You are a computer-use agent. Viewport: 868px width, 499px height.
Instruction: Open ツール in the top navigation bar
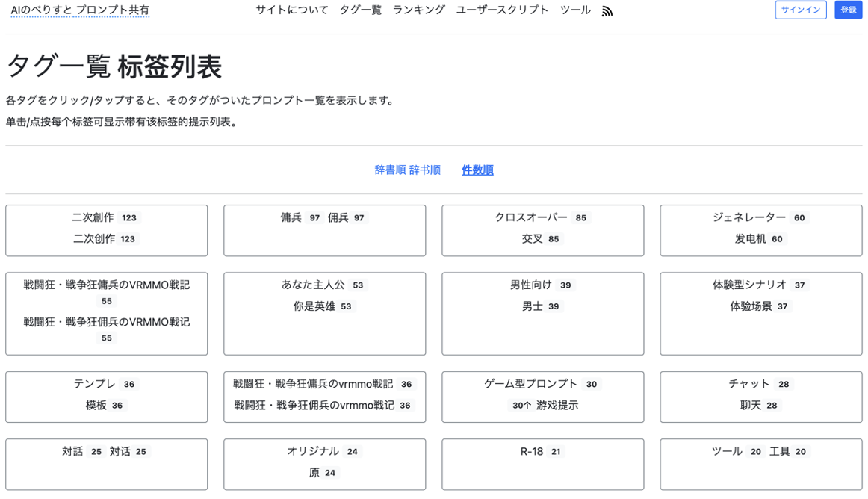[x=575, y=10]
